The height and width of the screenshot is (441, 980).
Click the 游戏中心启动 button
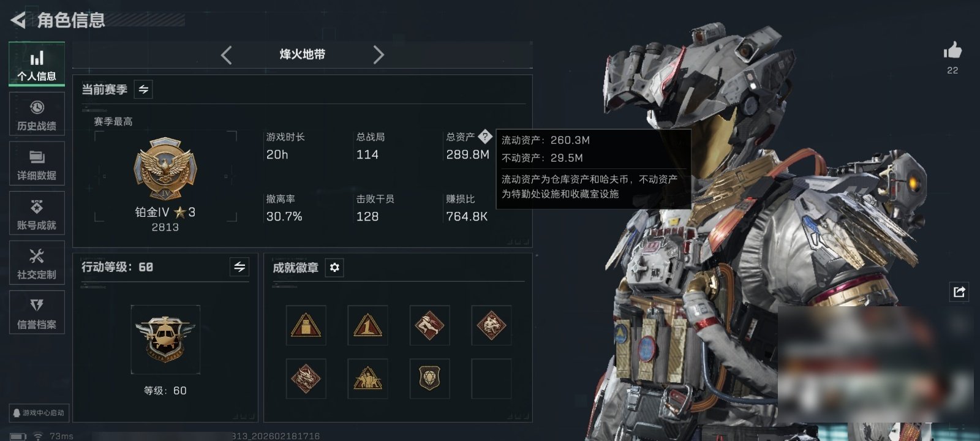(39, 413)
